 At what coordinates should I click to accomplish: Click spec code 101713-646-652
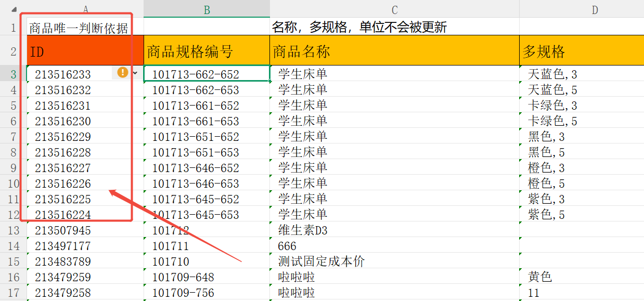click(x=196, y=168)
